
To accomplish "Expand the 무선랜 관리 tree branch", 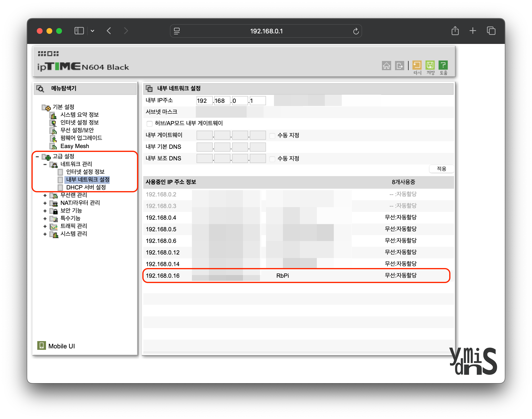I will pos(45,195).
